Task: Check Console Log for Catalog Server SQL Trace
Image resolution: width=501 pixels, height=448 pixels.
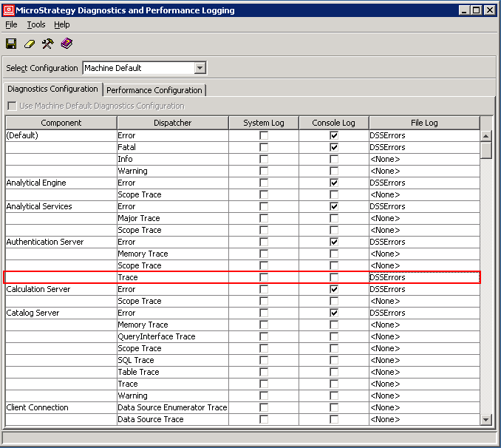Action: click(x=334, y=360)
